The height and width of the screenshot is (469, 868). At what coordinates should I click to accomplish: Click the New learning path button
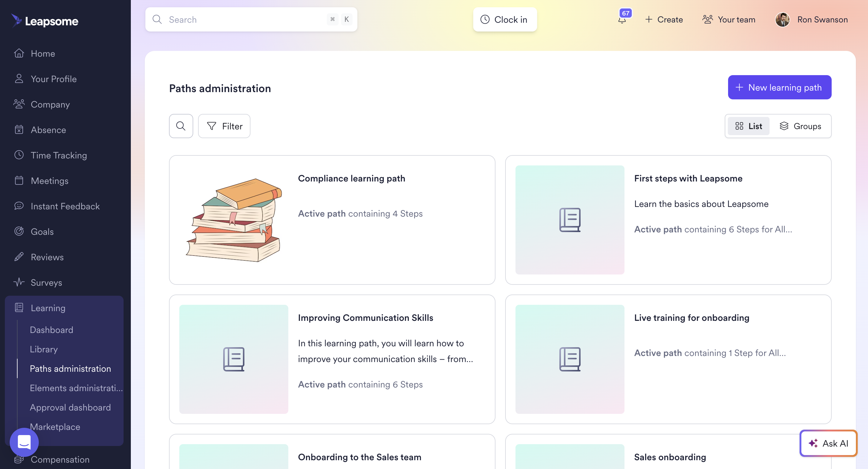(779, 87)
